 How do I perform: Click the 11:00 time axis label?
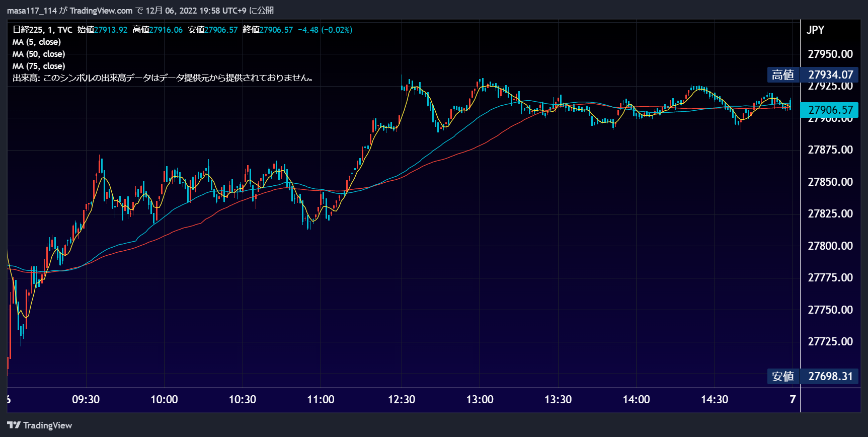321,400
